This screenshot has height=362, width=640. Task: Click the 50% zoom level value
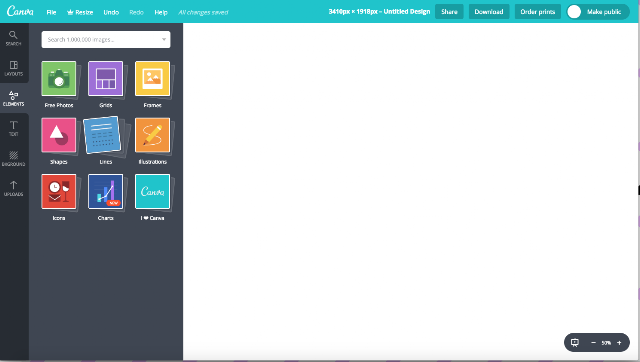click(x=606, y=343)
